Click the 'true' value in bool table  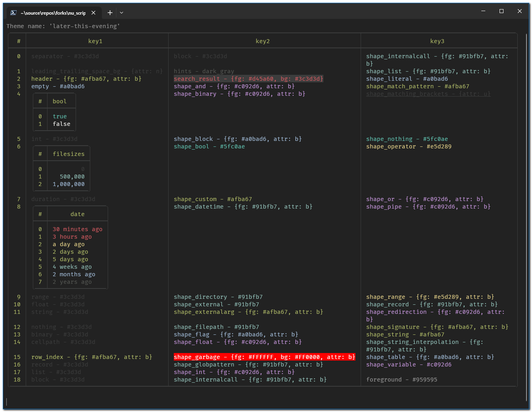coord(60,116)
